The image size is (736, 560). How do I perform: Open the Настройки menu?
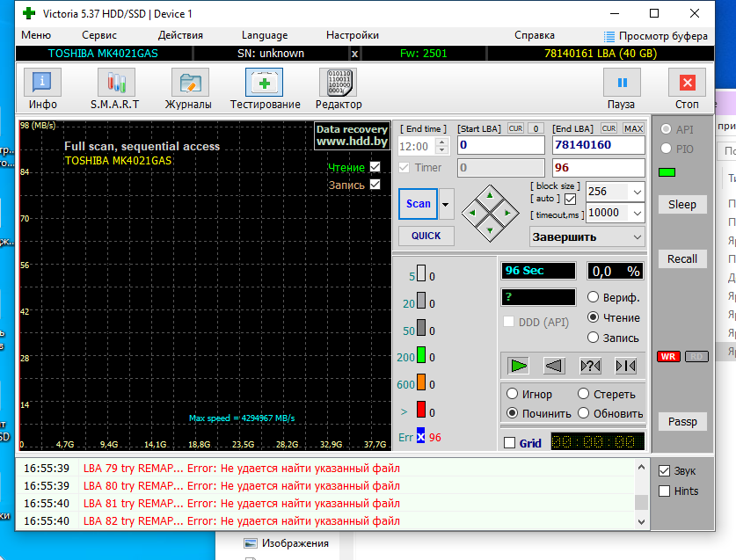click(353, 35)
